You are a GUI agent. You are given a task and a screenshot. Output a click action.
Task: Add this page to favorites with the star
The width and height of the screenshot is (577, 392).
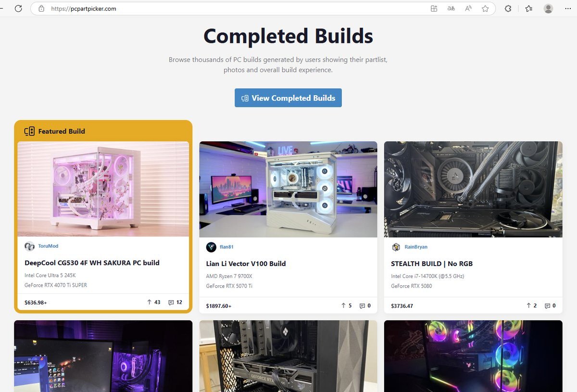point(485,9)
